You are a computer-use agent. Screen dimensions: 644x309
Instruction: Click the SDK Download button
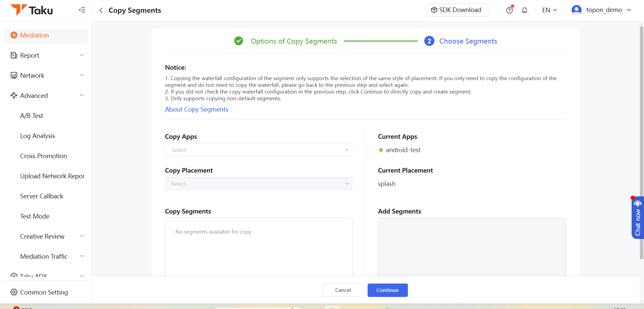pos(458,10)
